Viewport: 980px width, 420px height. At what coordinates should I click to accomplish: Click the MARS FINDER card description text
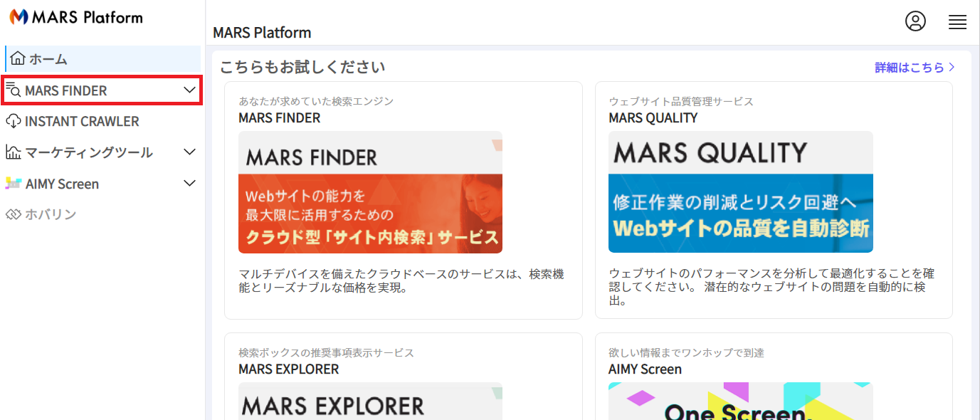coord(401,281)
